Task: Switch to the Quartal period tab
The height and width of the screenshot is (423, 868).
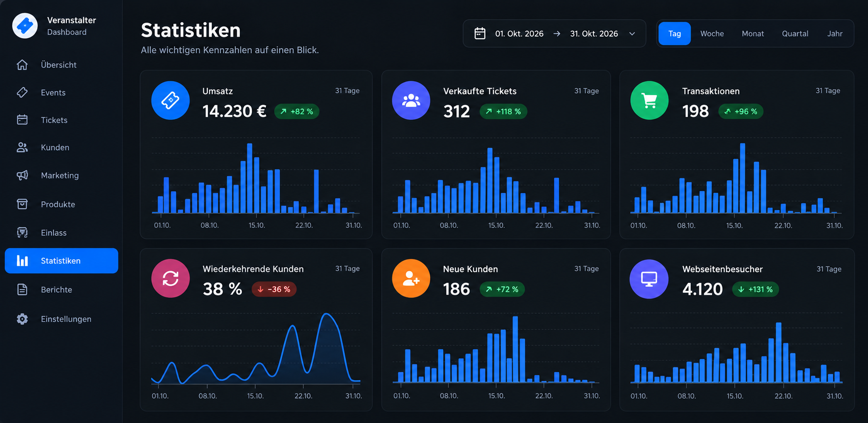Action: coord(795,34)
